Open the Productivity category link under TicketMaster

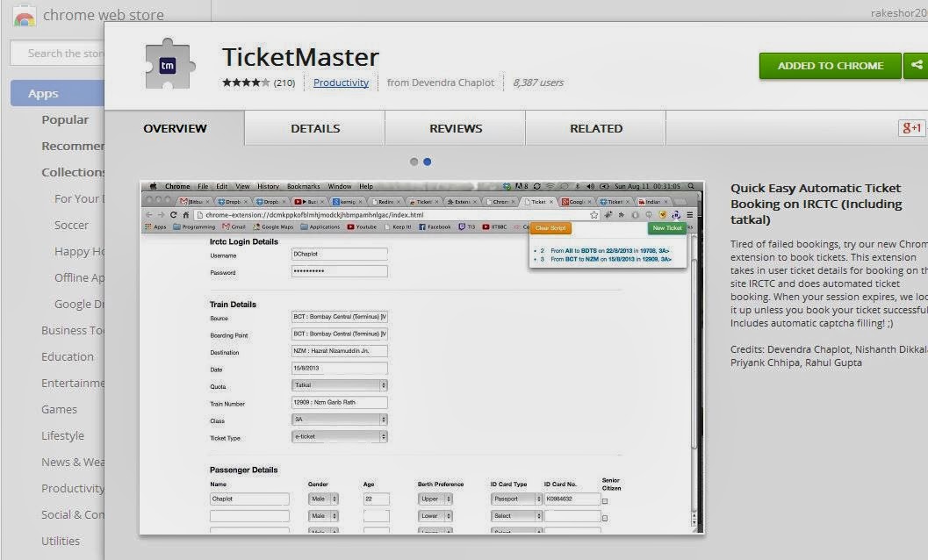coord(341,83)
